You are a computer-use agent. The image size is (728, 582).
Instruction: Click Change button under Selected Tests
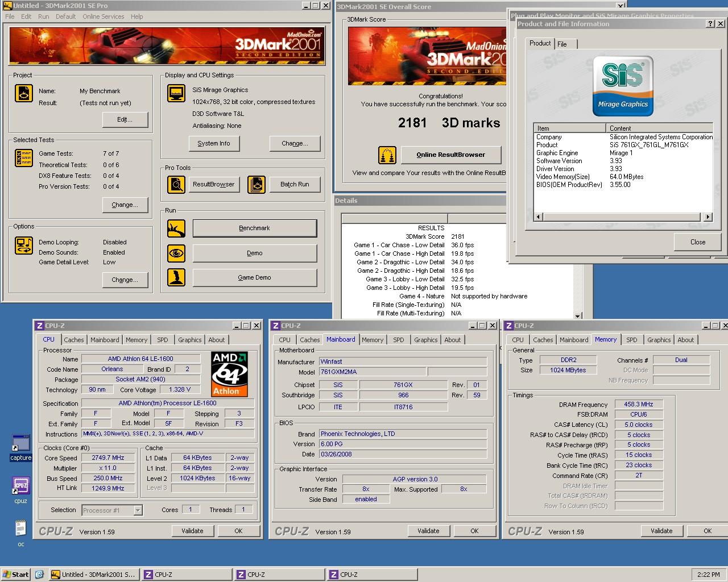[125, 205]
